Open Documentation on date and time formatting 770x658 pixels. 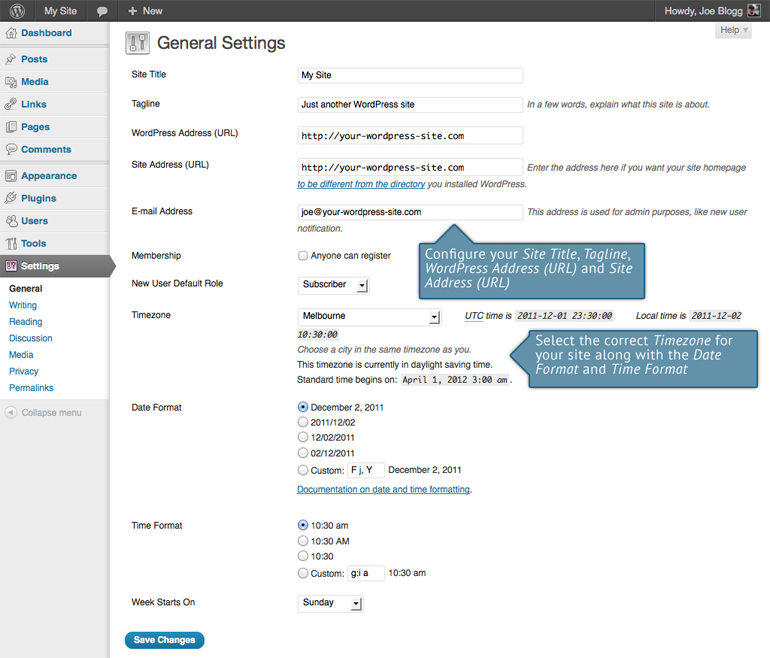tap(383, 490)
